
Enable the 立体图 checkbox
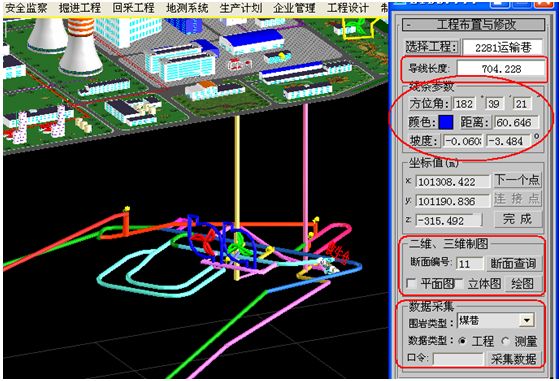[460, 284]
